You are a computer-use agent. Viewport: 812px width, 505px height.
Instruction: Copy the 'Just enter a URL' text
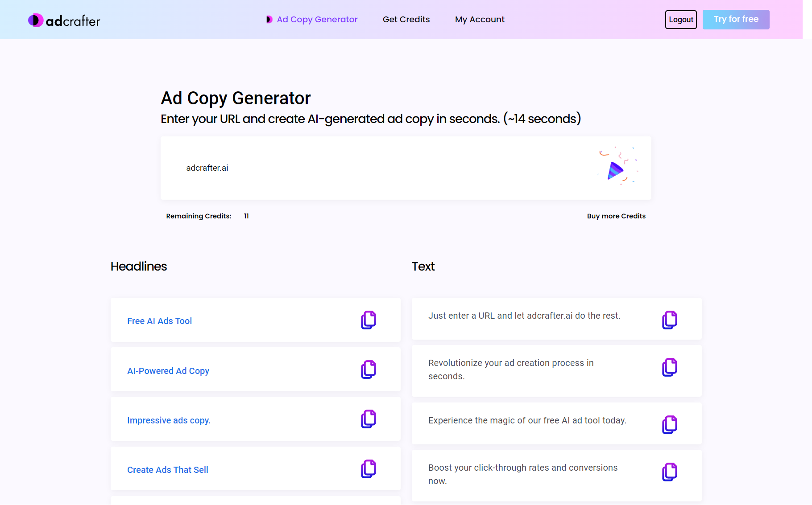coord(669,320)
